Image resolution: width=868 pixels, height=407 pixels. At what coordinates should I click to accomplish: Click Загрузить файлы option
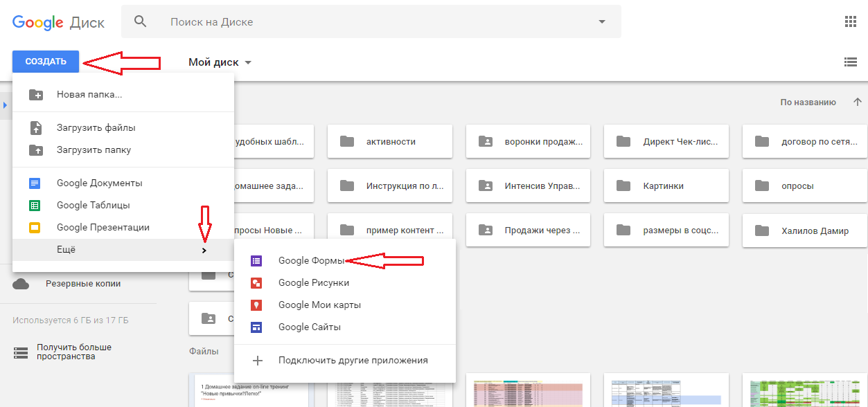(96, 128)
